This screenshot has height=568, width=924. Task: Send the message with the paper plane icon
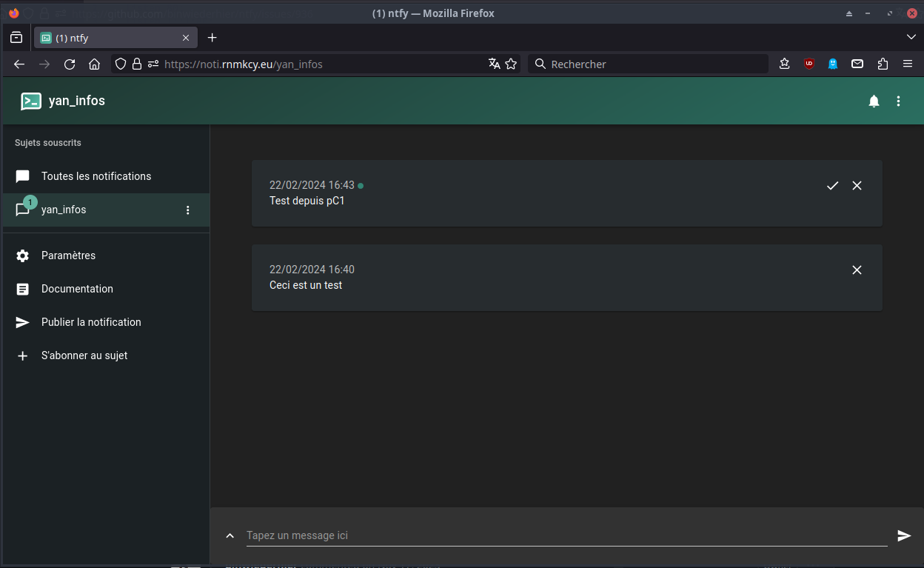(x=904, y=535)
